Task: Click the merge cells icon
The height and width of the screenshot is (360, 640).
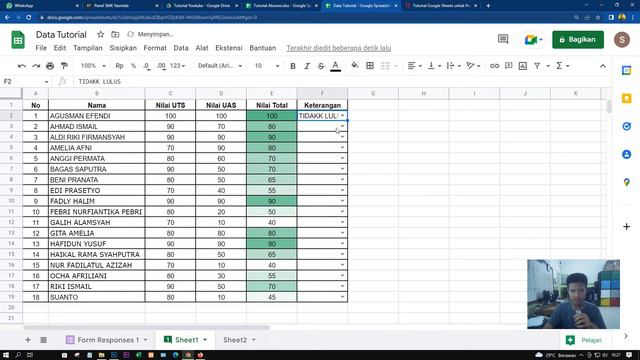Action: [385, 66]
